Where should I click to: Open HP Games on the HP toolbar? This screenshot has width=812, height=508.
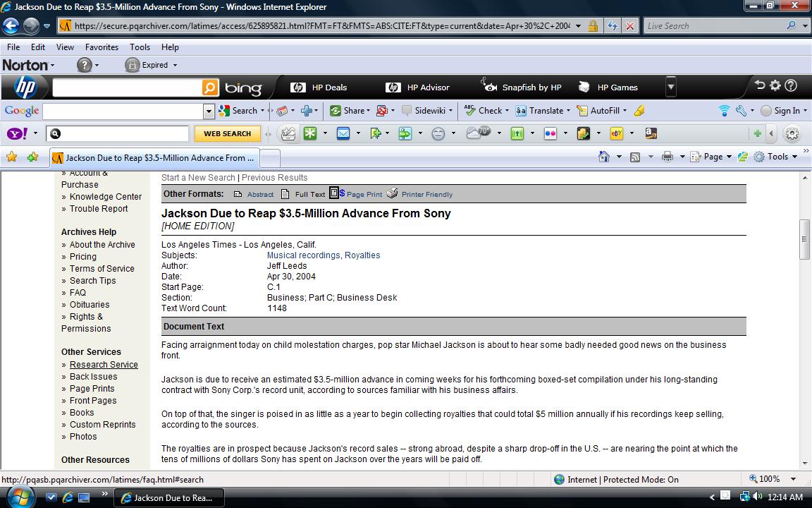click(x=608, y=87)
